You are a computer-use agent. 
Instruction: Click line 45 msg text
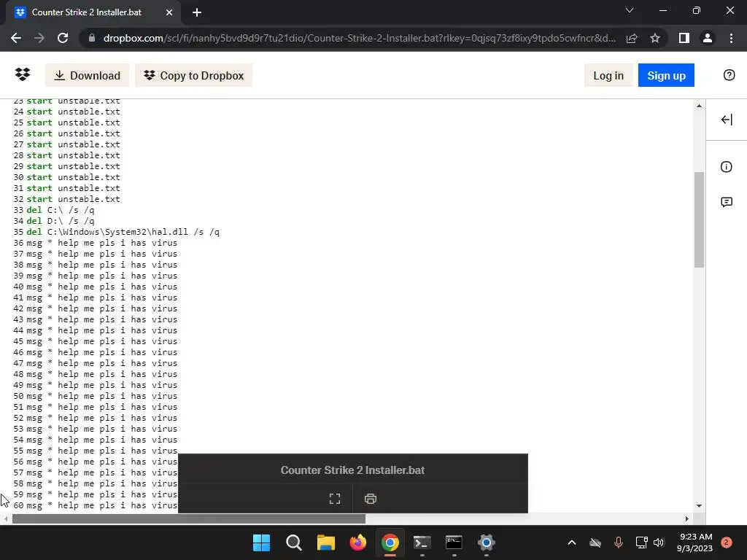pos(102,341)
